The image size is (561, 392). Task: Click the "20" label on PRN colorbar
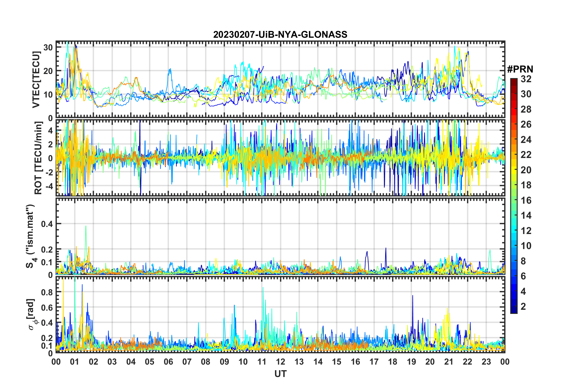coord(526,170)
